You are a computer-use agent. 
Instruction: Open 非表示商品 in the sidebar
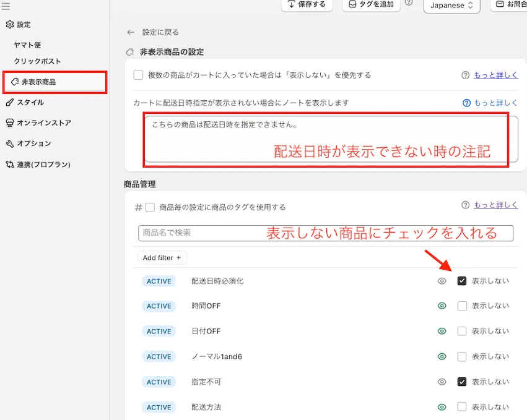[x=54, y=82]
